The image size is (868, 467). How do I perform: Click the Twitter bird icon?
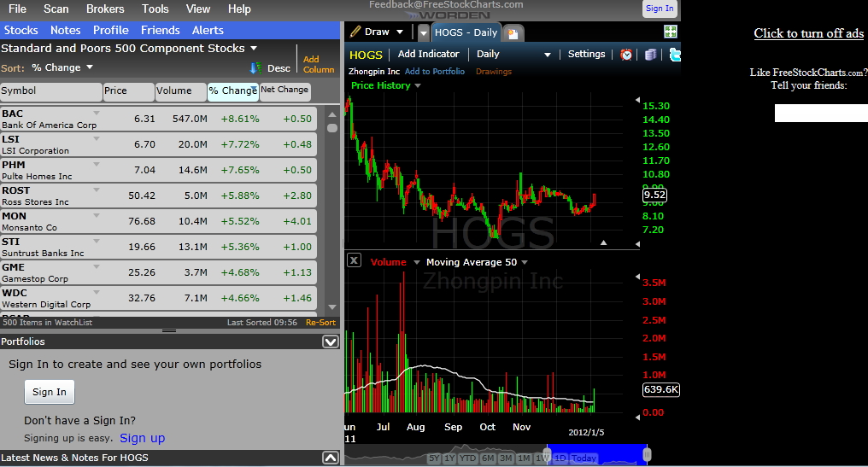point(675,55)
